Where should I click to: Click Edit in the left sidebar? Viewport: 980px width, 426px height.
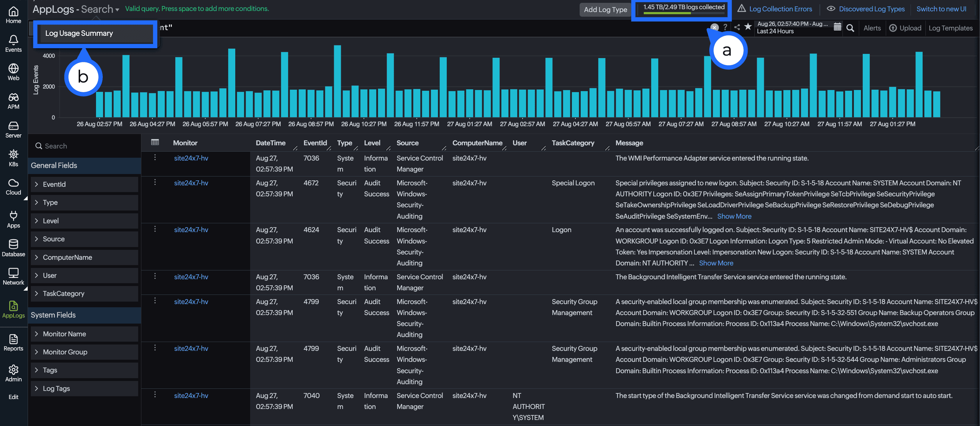pos(13,397)
